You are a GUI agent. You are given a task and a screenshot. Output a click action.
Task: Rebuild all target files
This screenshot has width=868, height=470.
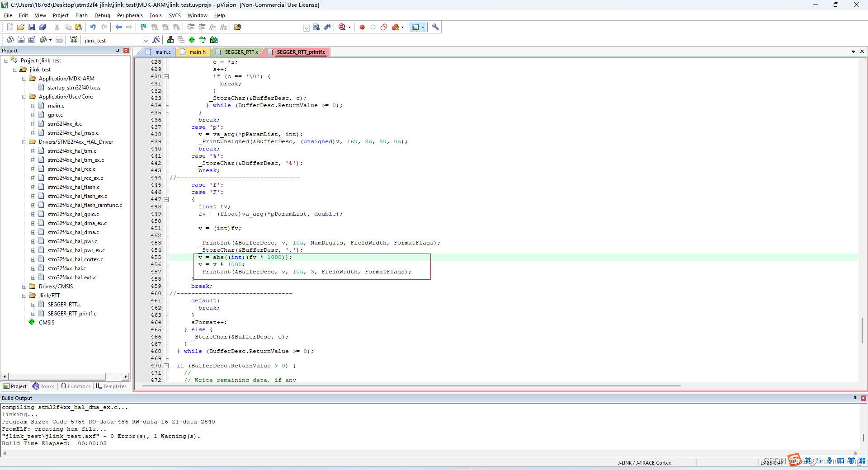point(32,40)
